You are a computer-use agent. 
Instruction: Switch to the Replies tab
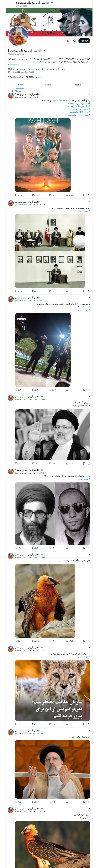pos(49,85)
